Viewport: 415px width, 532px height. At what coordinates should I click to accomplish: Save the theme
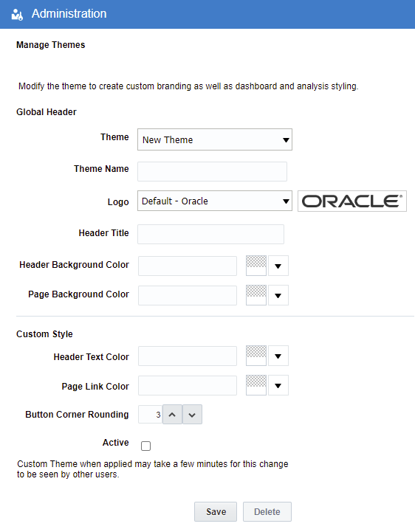tap(216, 511)
